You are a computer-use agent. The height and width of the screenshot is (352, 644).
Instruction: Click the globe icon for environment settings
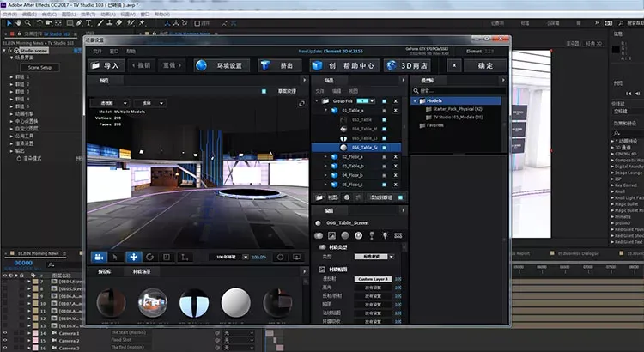[x=202, y=65]
